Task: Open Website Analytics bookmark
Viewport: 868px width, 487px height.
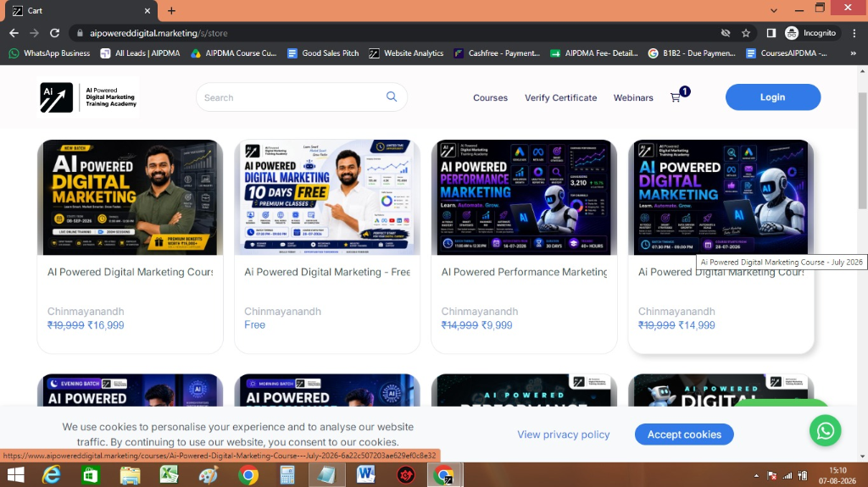Action: (406, 53)
